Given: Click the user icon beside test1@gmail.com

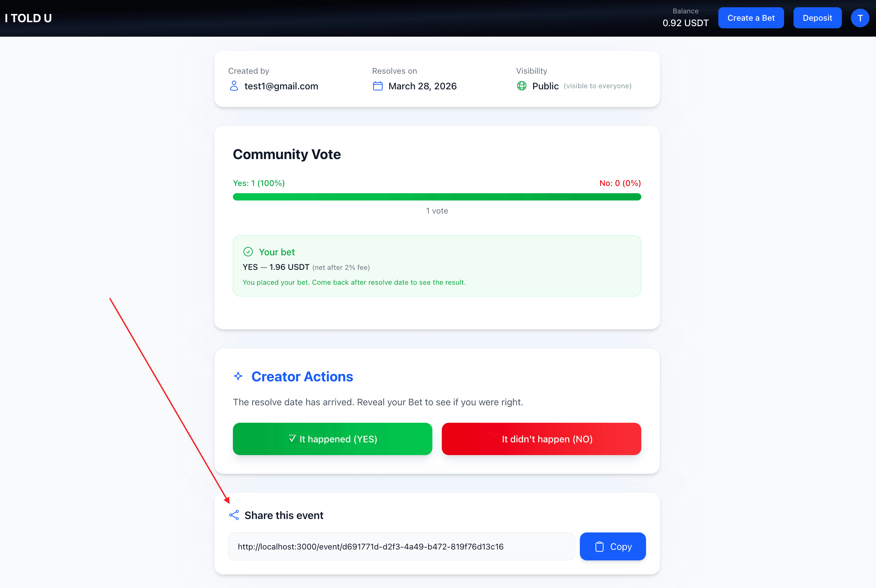Looking at the screenshot, I should pyautogui.click(x=234, y=86).
